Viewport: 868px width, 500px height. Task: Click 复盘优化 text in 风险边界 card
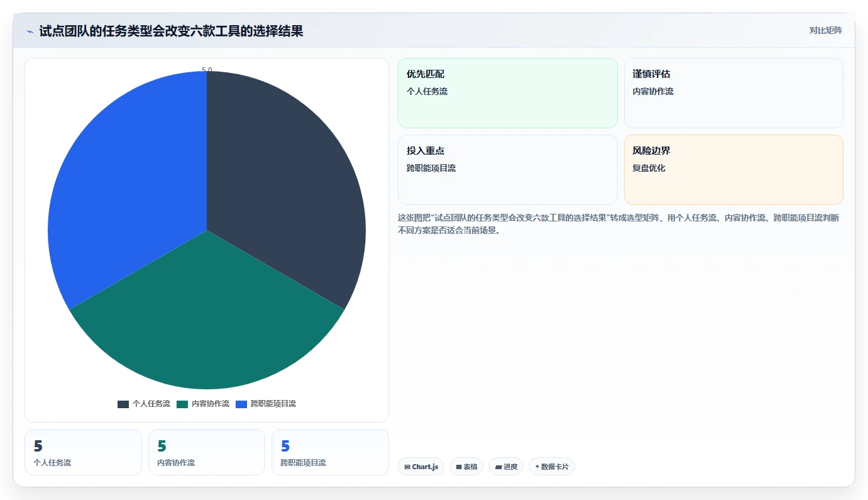[x=649, y=169]
